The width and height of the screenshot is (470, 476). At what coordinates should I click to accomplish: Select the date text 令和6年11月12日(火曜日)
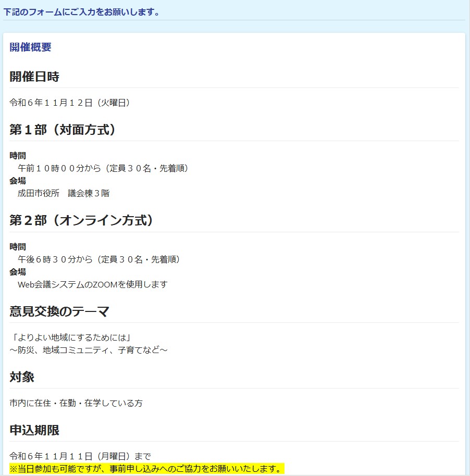[x=70, y=103]
